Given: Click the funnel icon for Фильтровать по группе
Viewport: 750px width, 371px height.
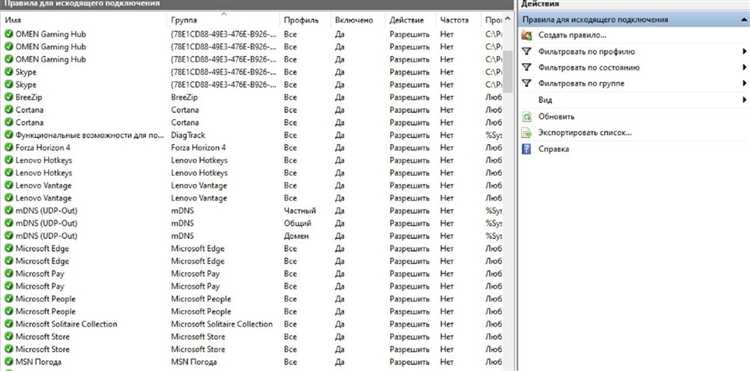Looking at the screenshot, I should coord(527,83).
